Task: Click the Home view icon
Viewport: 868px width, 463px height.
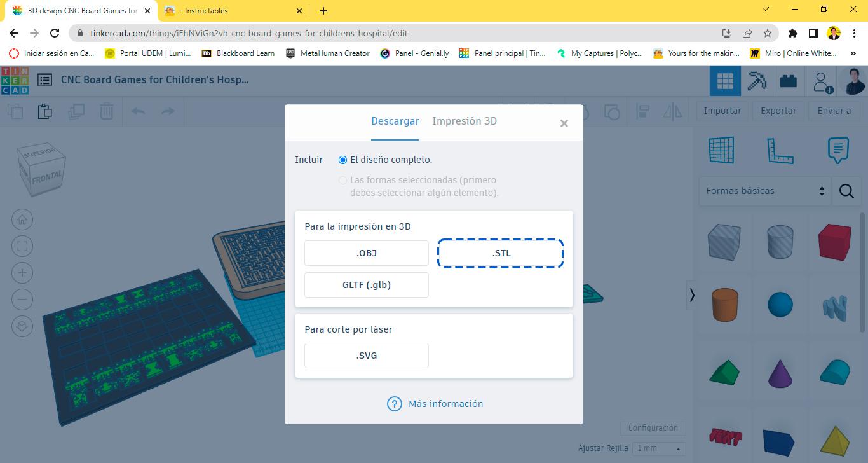Action: pos(22,220)
